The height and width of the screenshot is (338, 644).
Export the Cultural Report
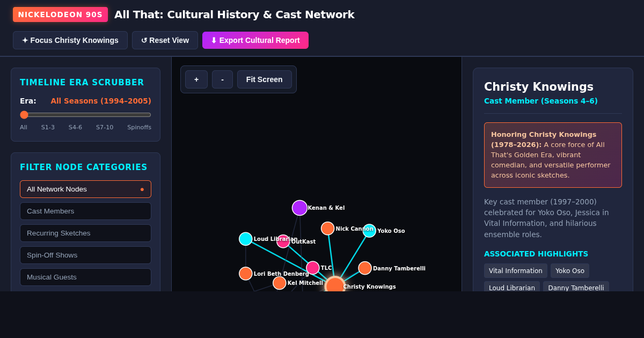pos(255,40)
